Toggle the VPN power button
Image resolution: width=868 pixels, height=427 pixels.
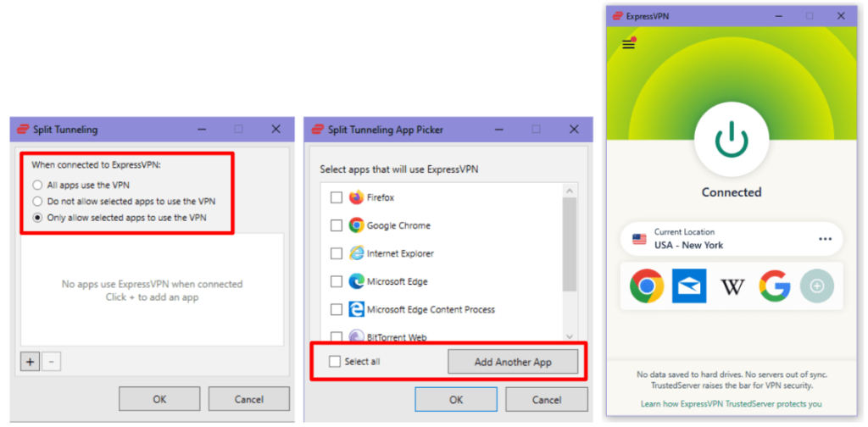732,138
